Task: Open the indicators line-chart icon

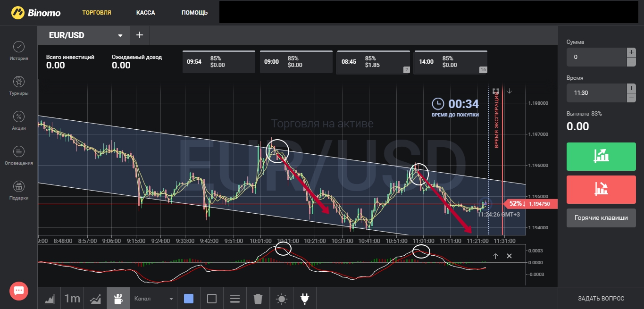Action: click(x=95, y=298)
